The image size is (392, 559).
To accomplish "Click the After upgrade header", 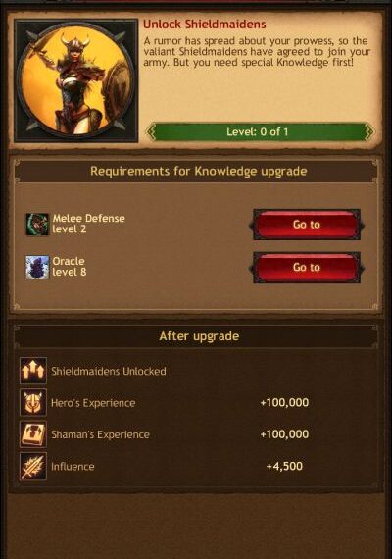I will (x=199, y=336).
